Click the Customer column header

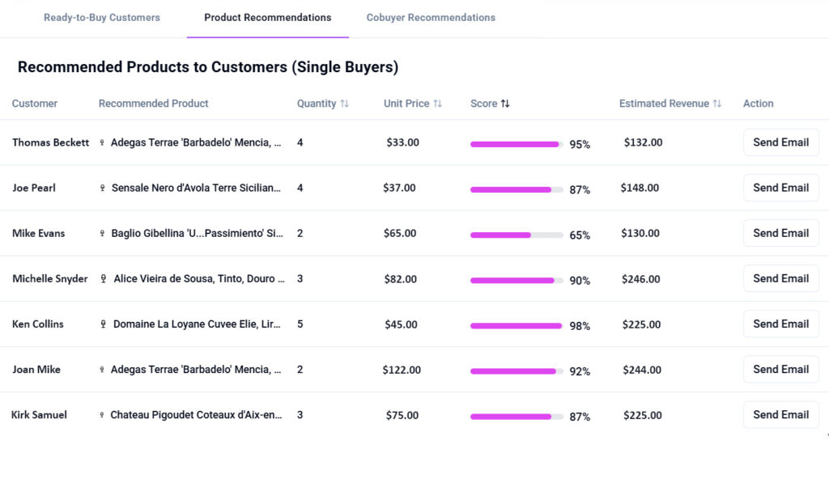click(35, 104)
